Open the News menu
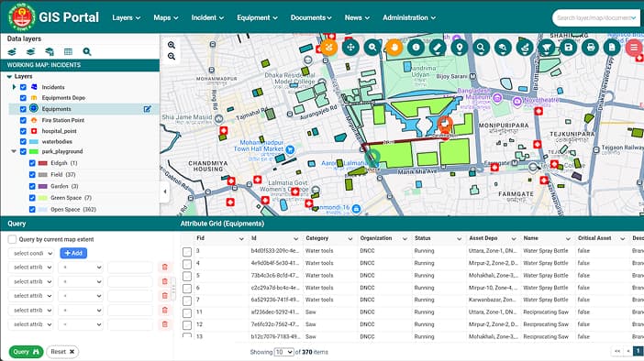Viewport: 644px width, 361px height. (357, 17)
